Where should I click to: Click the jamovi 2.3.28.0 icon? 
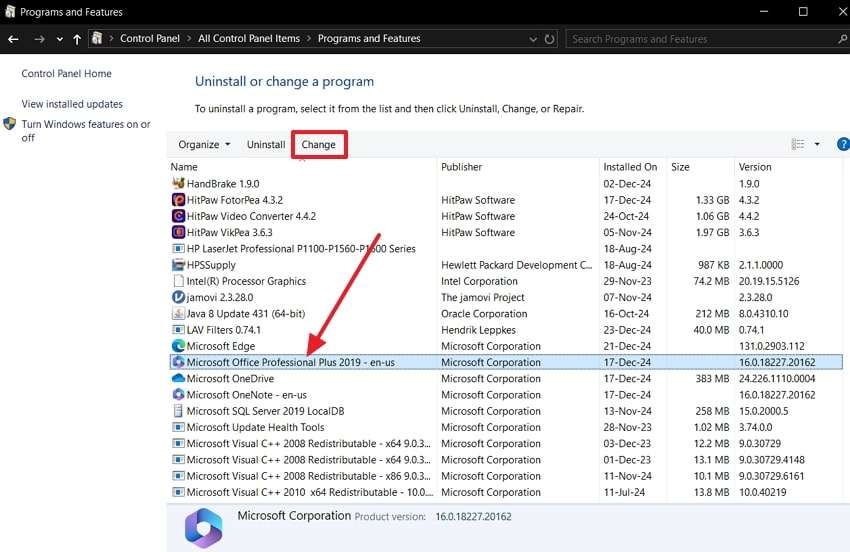[178, 297]
